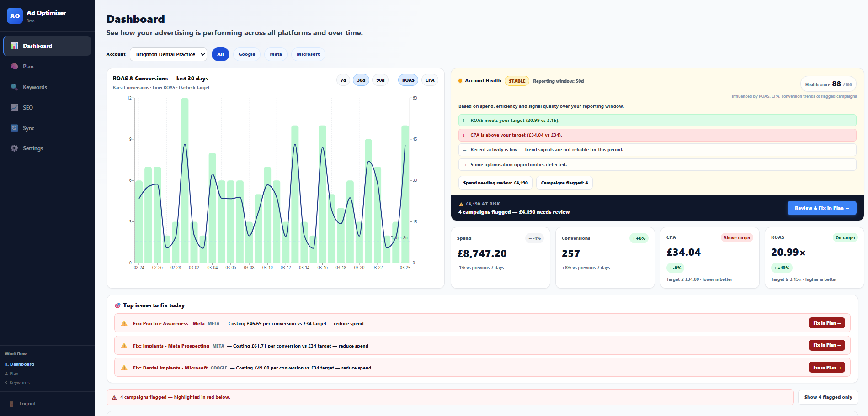Switch to the Google platform filter
The height and width of the screenshot is (416, 868).
click(246, 54)
